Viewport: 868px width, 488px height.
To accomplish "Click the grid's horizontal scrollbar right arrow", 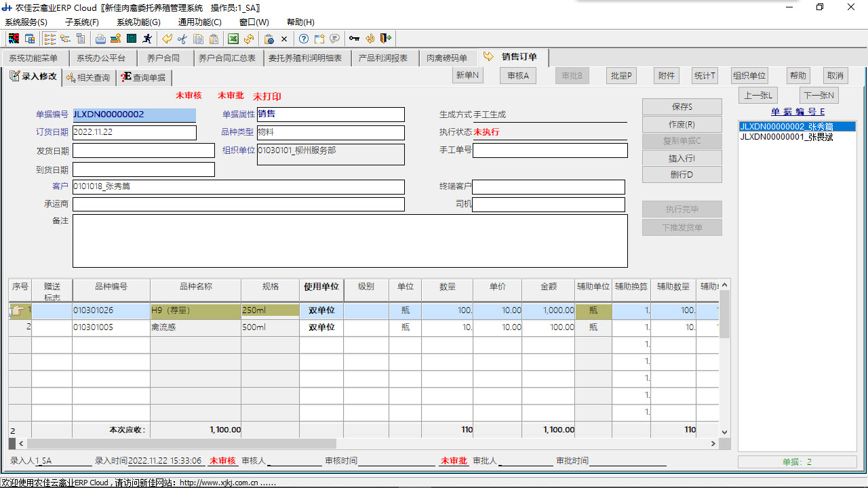I will (x=712, y=443).
